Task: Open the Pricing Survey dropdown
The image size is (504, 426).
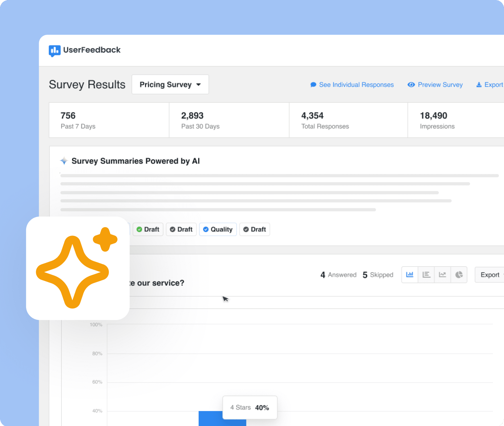Action: (x=170, y=84)
